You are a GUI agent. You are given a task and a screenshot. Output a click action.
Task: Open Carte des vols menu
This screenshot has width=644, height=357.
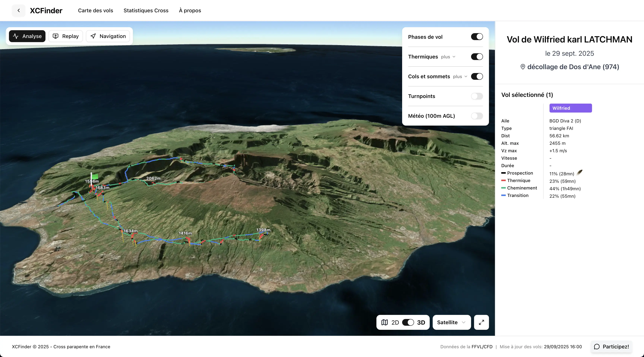pyautogui.click(x=95, y=10)
